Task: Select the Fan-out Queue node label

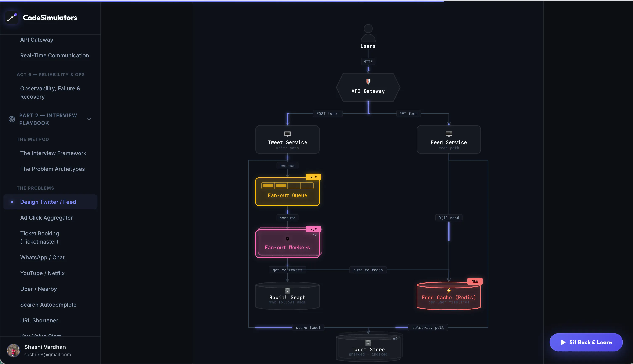Action: coord(287,195)
